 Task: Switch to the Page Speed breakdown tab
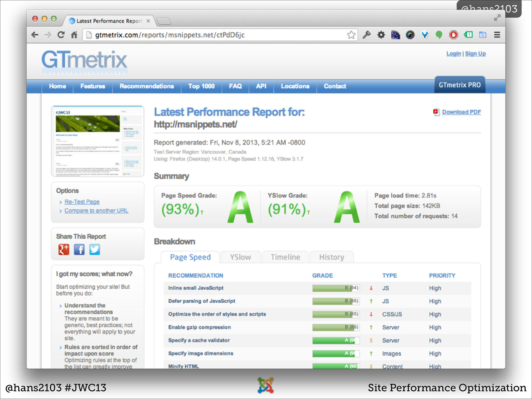(190, 257)
